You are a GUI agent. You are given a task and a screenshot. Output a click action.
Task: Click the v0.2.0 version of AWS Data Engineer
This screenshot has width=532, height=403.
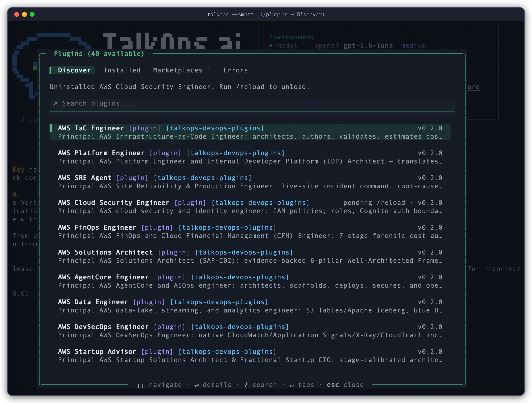(430, 302)
